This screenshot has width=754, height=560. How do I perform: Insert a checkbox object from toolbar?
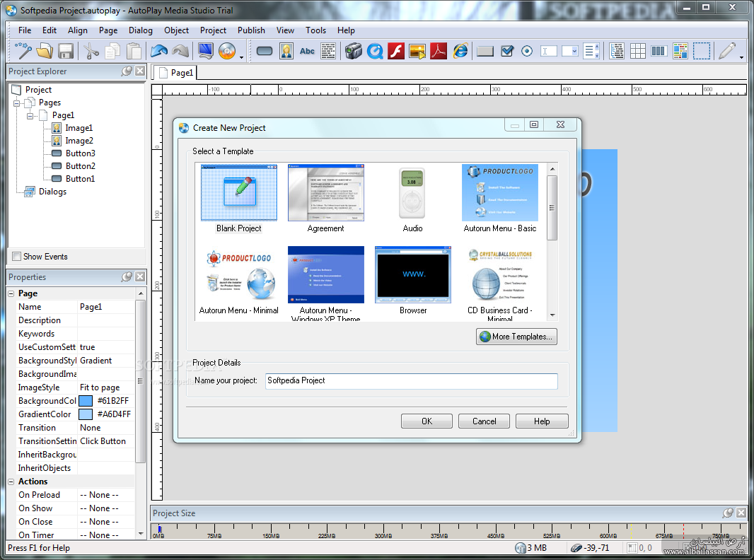click(507, 50)
